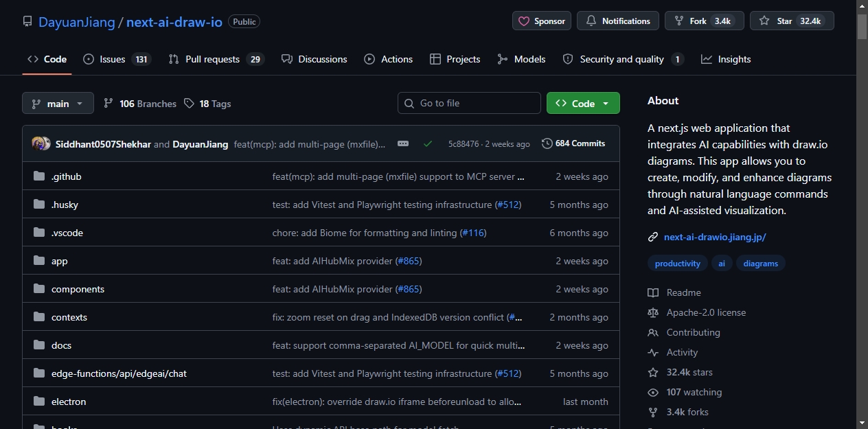Viewport: 868px width, 429px height.
Task: Click the folder icon for components
Action: pos(39,289)
